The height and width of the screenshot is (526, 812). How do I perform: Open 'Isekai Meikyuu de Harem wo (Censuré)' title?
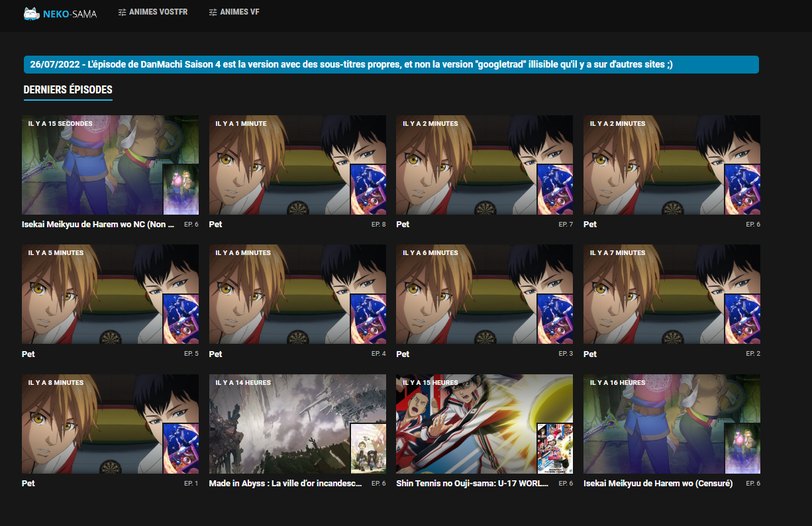658,484
